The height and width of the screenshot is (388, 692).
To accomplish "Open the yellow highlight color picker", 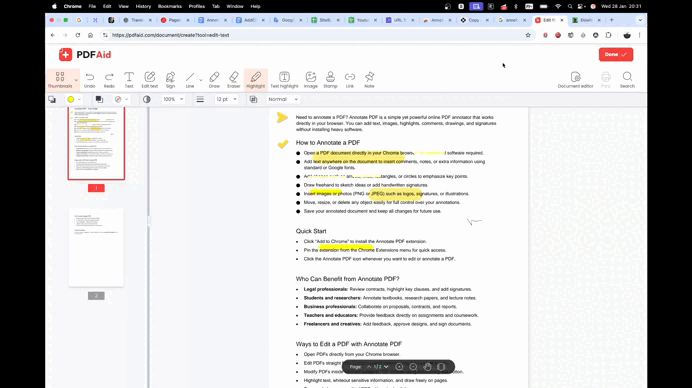I will 74,99.
